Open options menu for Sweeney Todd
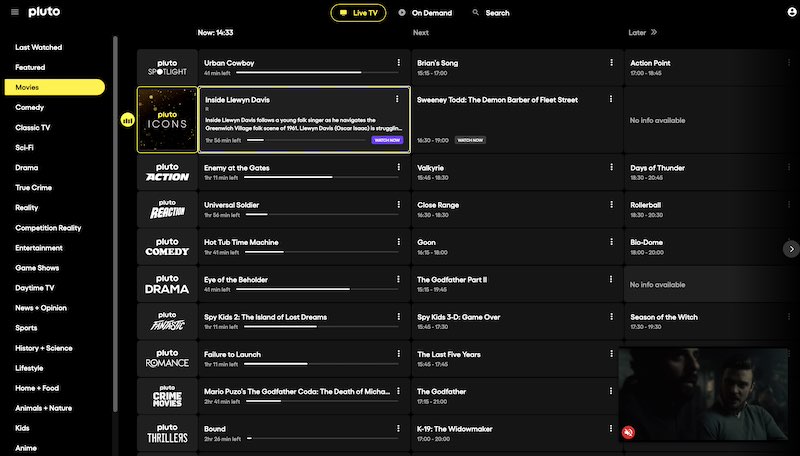The image size is (800, 456). 611,99
